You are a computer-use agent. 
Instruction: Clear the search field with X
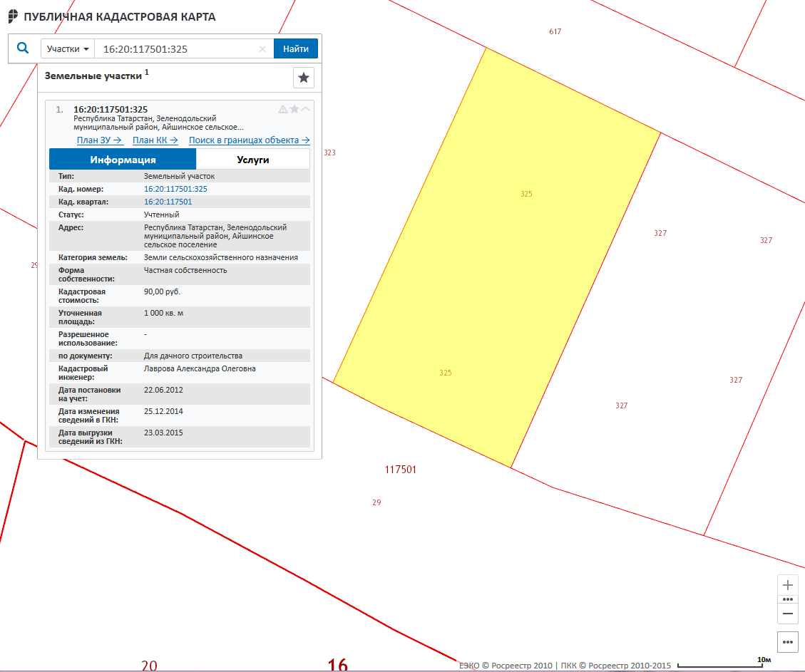(x=262, y=48)
